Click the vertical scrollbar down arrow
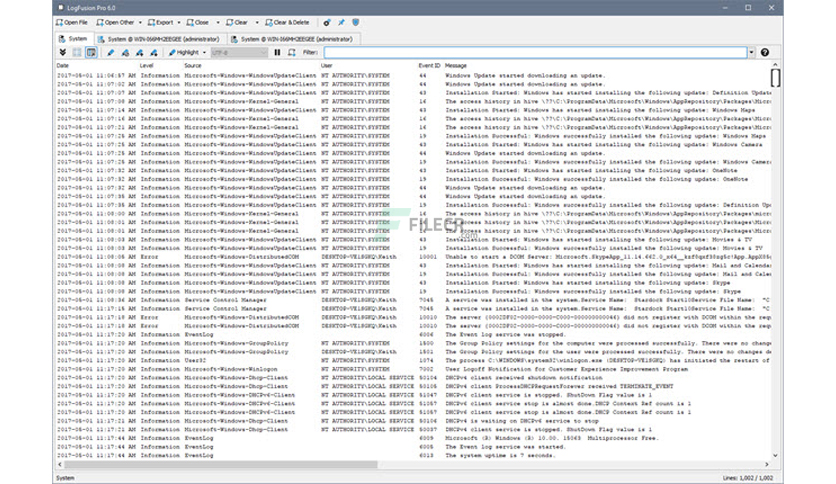Viewport: 836px width, 484px height. pos(775,456)
